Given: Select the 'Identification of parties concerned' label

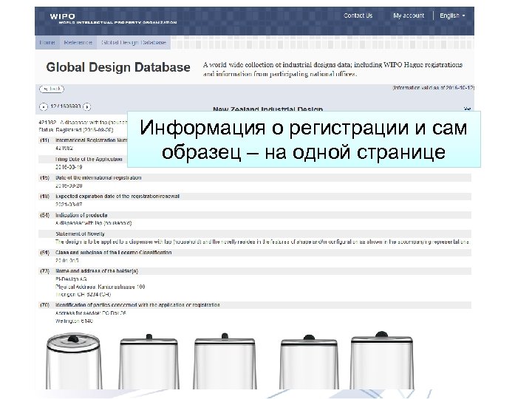Looking at the screenshot, I should point(137,305).
